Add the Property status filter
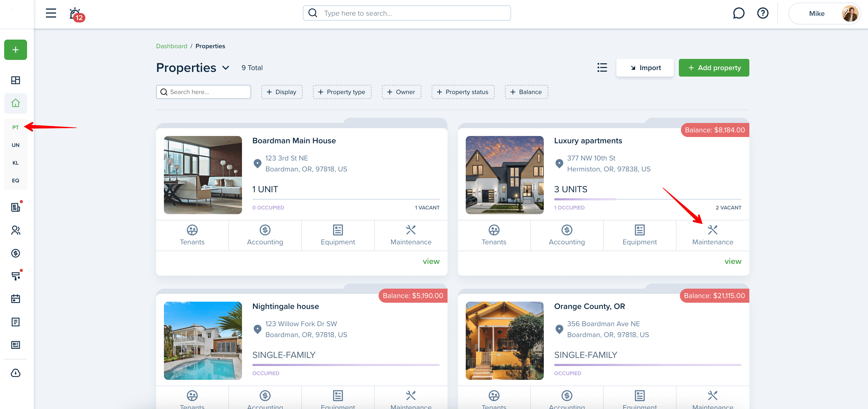 pyautogui.click(x=463, y=92)
